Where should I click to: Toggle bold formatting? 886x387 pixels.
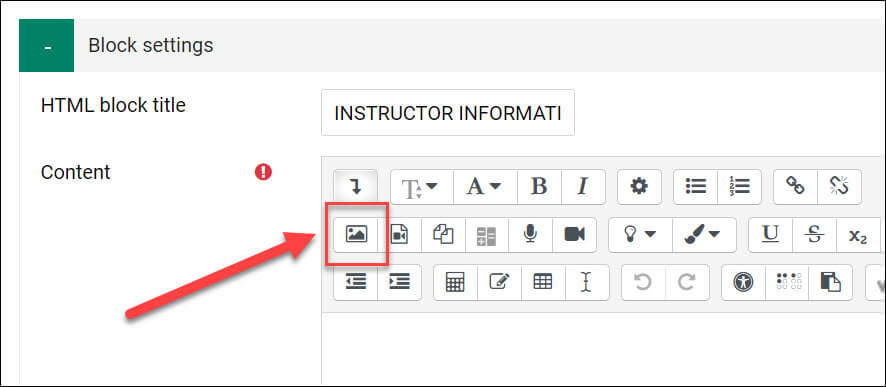coord(540,186)
